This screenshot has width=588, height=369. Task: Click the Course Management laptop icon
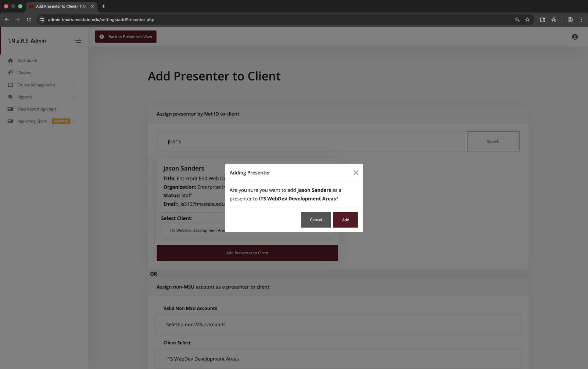pos(11,85)
